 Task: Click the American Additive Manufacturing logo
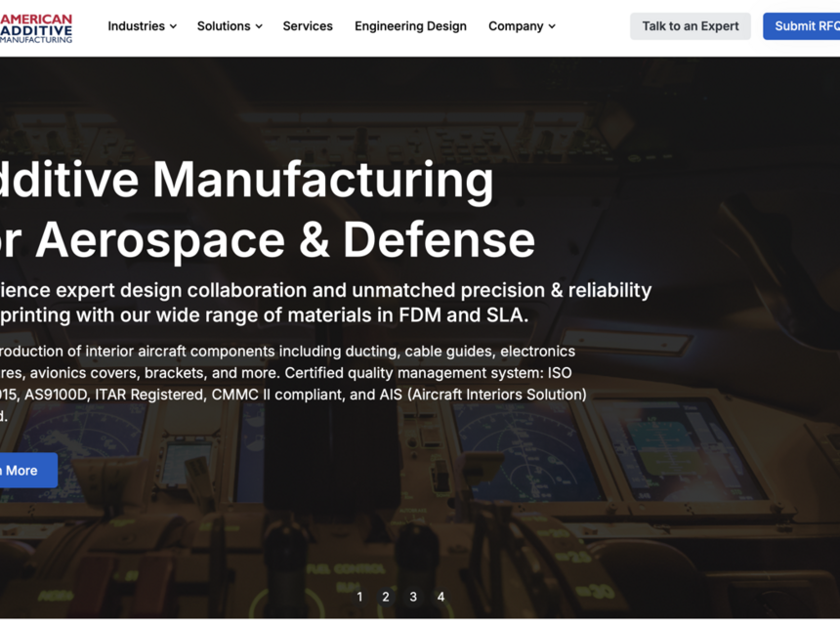[x=36, y=28]
